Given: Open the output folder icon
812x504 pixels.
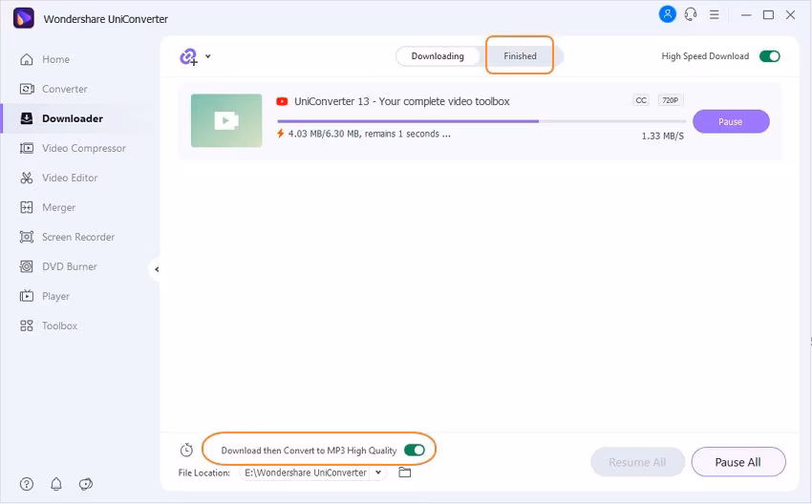Looking at the screenshot, I should [x=404, y=472].
